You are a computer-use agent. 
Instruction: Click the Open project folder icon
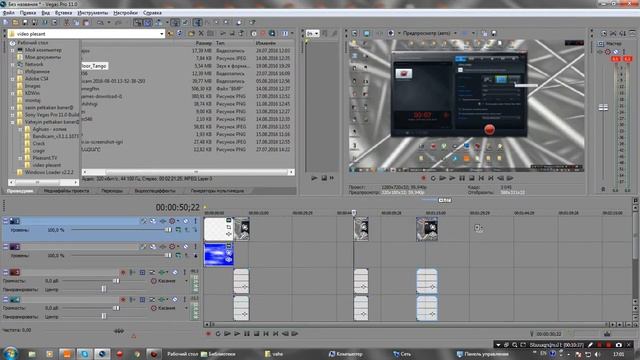tap(15, 22)
